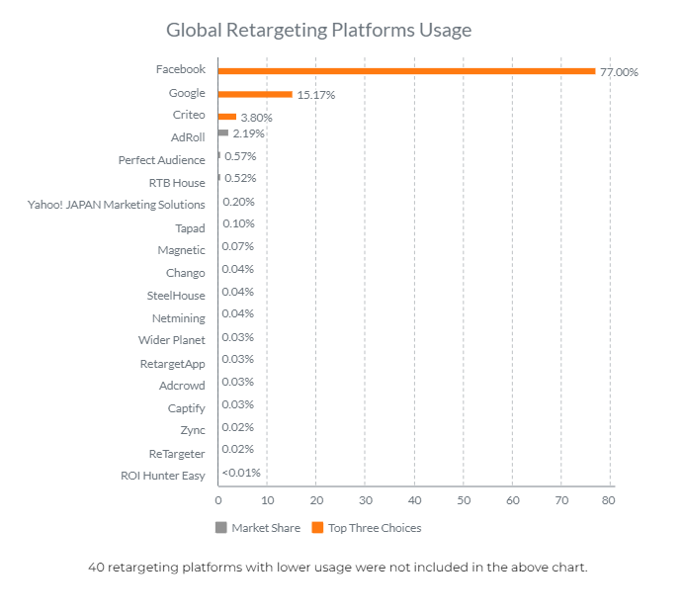
Task: Click the 3.80% value label
Action: [x=257, y=118]
